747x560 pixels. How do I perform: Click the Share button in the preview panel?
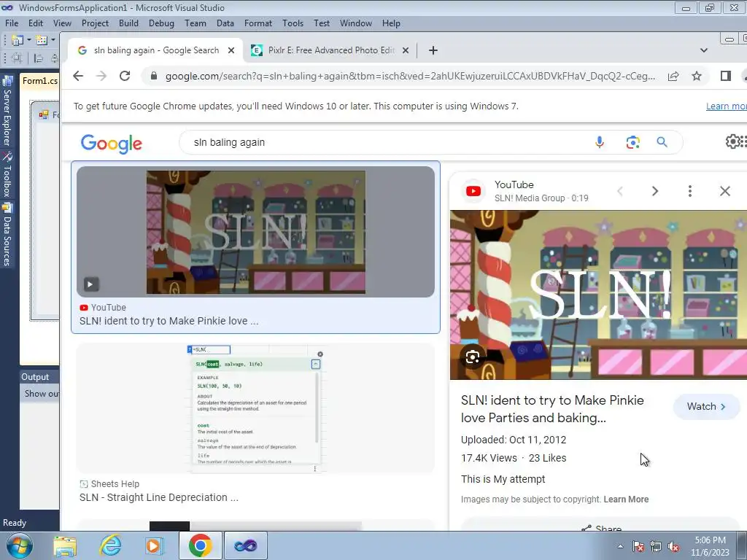pyautogui.click(x=601, y=528)
